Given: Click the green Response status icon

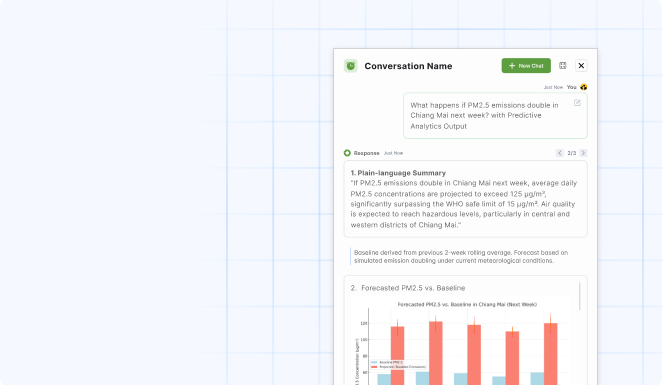Looking at the screenshot, I should (347, 153).
